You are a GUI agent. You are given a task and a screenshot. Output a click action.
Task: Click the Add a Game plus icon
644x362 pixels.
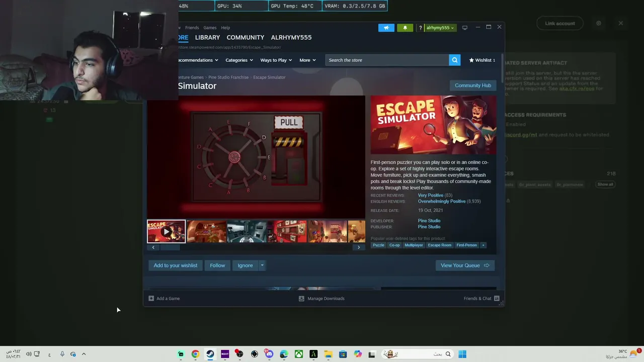(151, 299)
